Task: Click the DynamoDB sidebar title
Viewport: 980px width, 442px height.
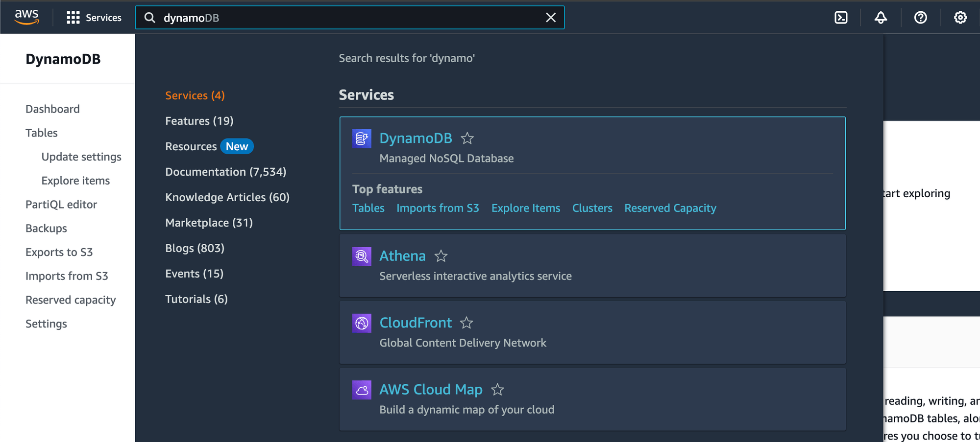Action: pyautogui.click(x=63, y=59)
